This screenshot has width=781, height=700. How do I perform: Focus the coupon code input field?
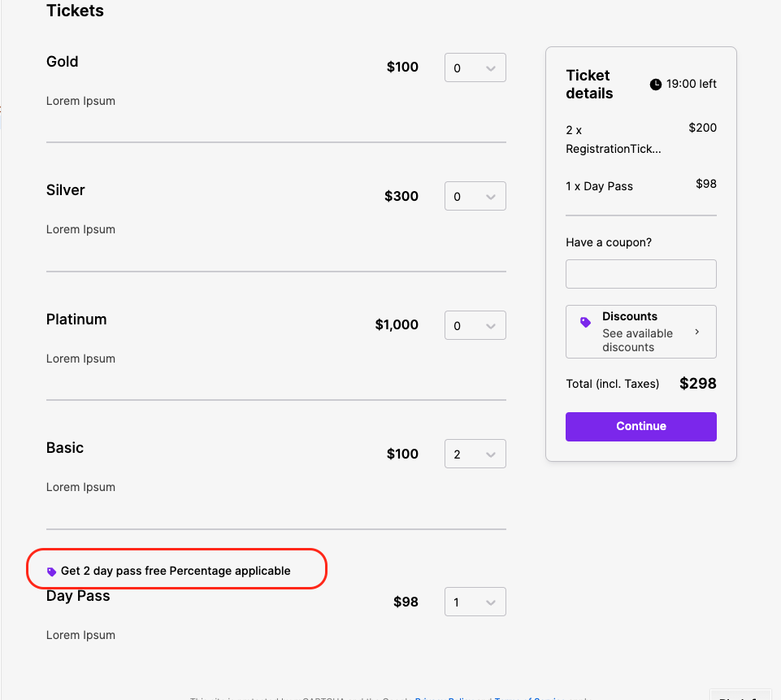(x=640, y=274)
